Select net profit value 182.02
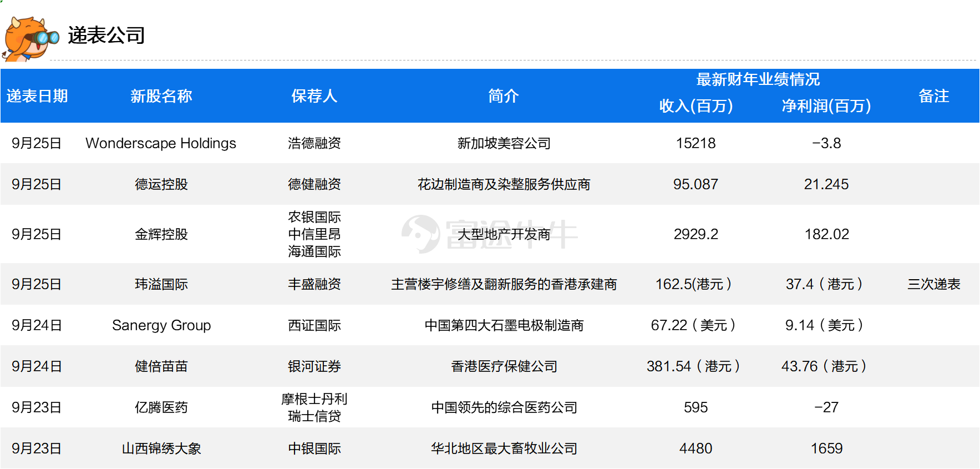Viewport: 980px width, 469px height. point(826,234)
